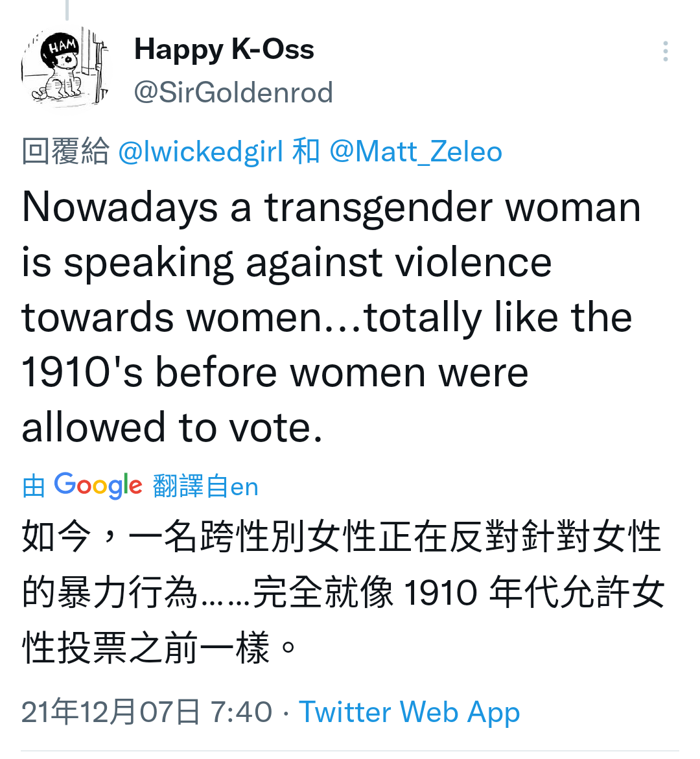Click the Happy K-Oss display name
The image size is (700, 759).
(224, 49)
